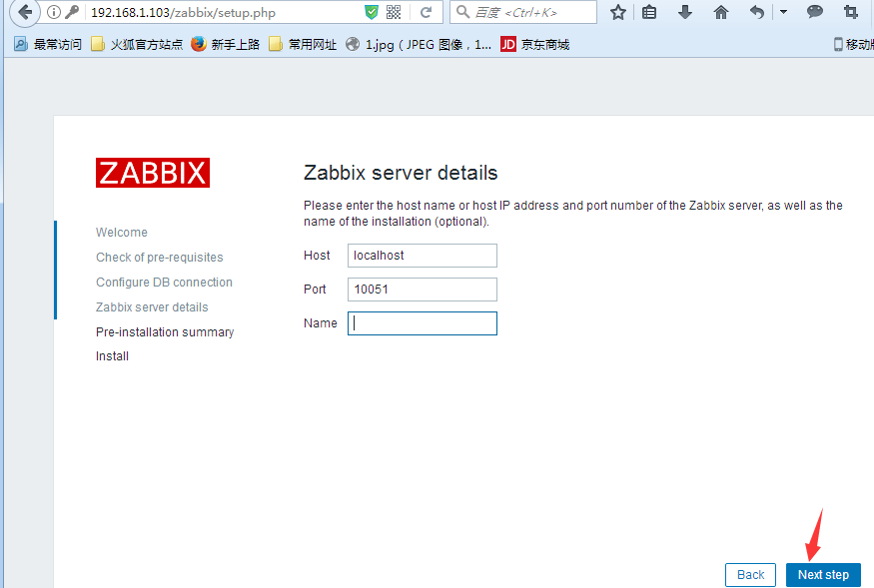The width and height of the screenshot is (874, 588).
Task: Click the Back button
Action: 750,574
